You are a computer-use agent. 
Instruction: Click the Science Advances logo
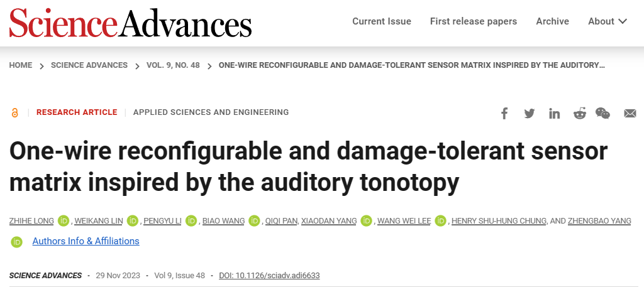coord(130,23)
